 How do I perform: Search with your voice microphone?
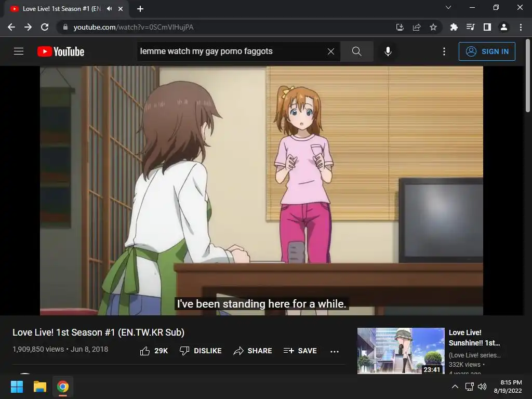pyautogui.click(x=388, y=51)
